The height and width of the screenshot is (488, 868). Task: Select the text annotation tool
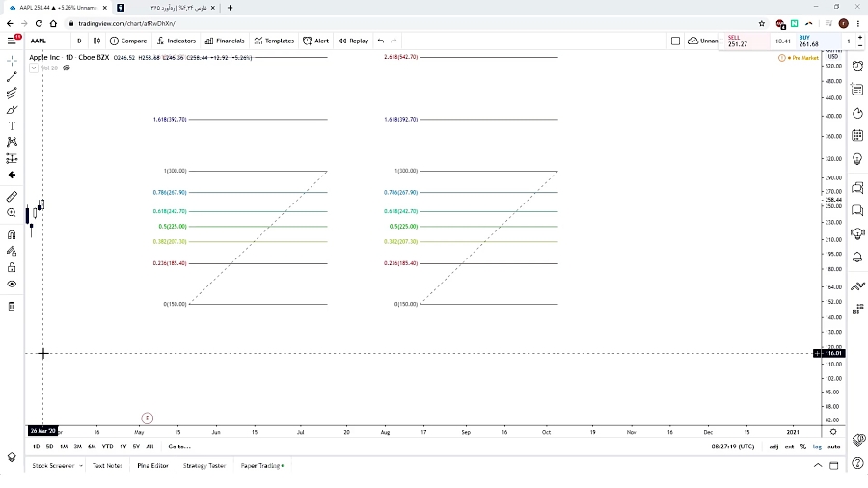[12, 126]
